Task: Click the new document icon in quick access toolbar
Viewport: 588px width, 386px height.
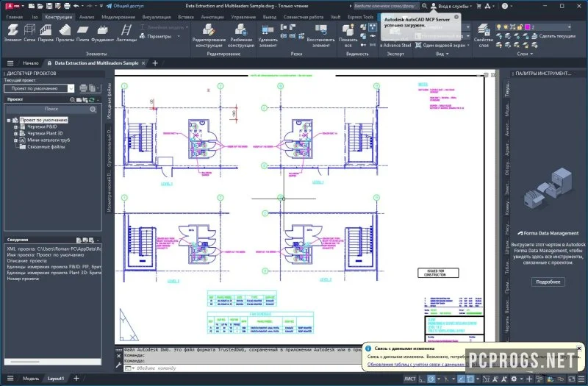Action: click(x=32, y=6)
